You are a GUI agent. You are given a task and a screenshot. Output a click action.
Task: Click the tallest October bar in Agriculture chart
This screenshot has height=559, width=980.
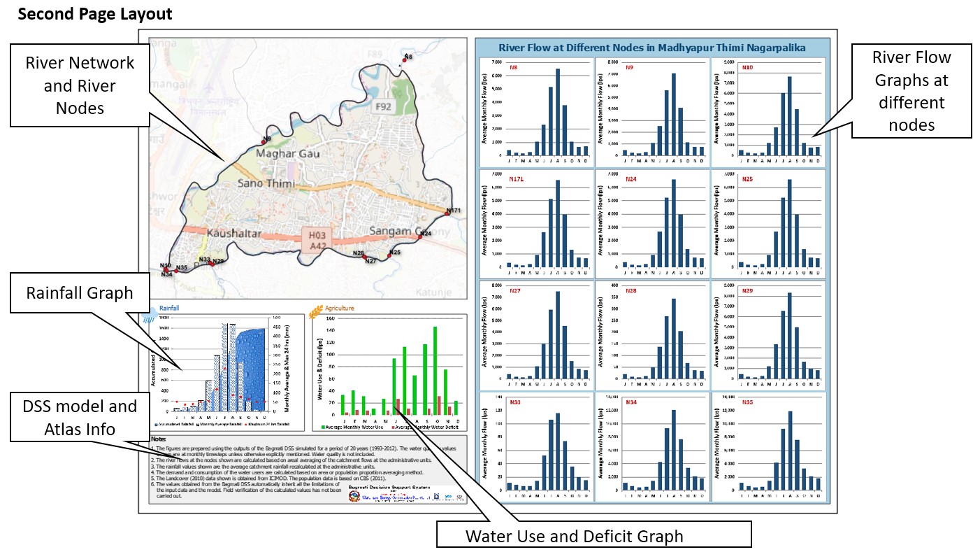(434, 371)
